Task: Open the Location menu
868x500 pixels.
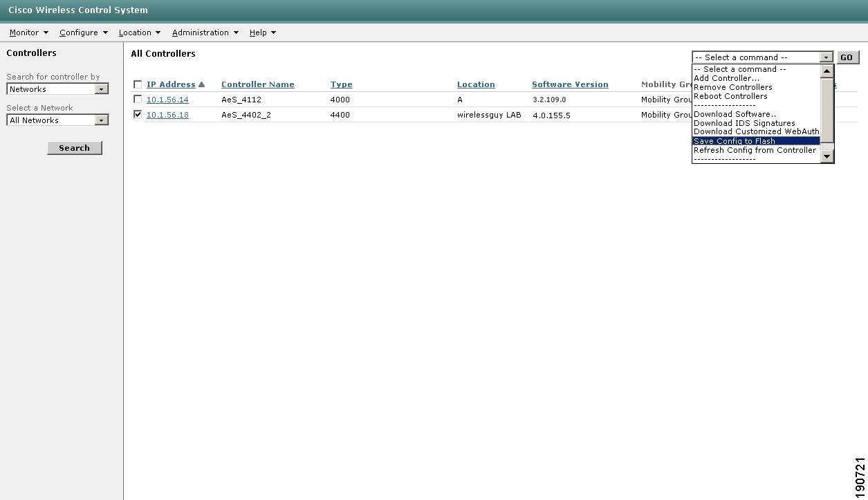Action: click(x=139, y=33)
